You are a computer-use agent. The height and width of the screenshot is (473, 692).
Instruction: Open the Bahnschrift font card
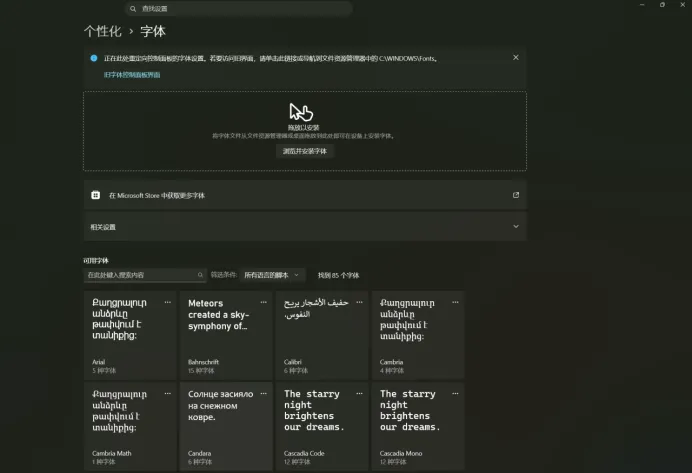click(x=226, y=335)
